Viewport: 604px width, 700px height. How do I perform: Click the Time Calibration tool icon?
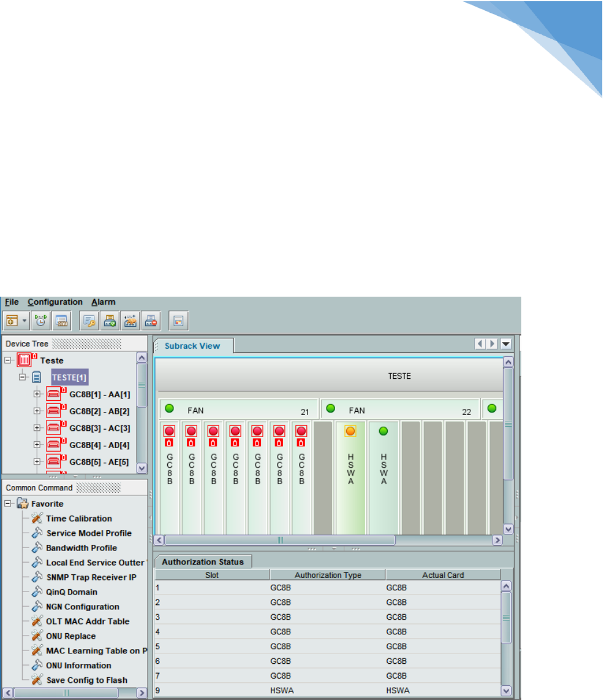36,519
